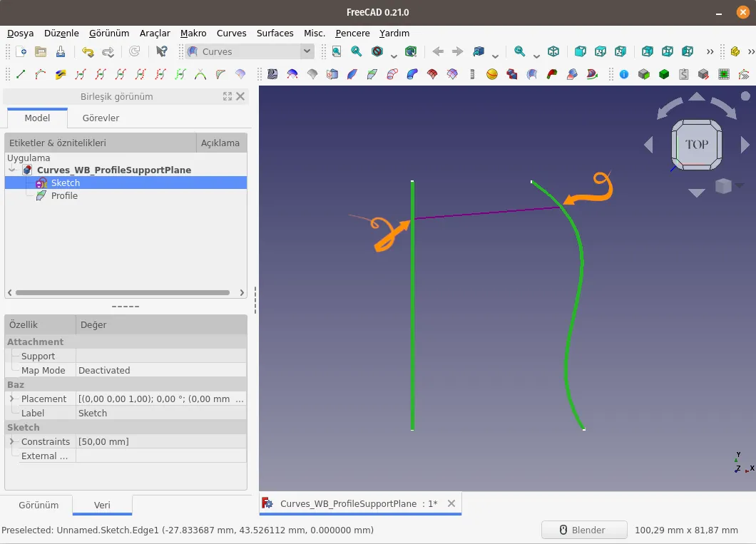Viewport: 756px width, 544px height.
Task: Open a file via the folder icon
Action: click(x=41, y=51)
